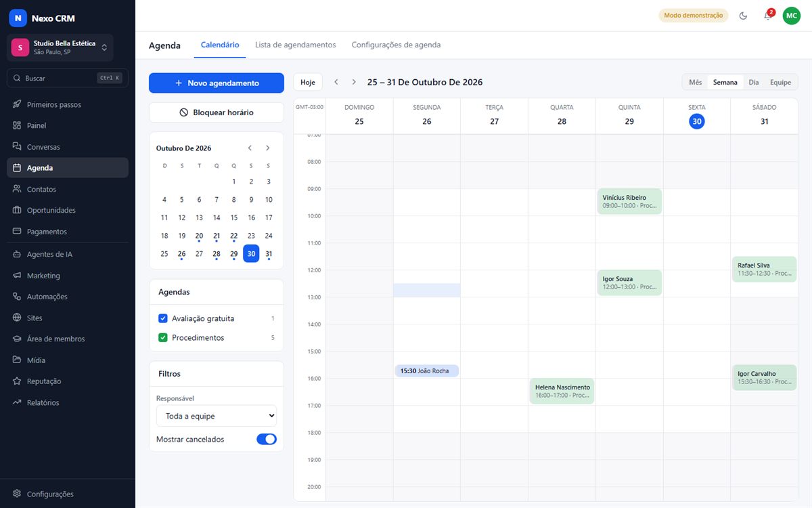Click Novo agendamento button

[217, 83]
